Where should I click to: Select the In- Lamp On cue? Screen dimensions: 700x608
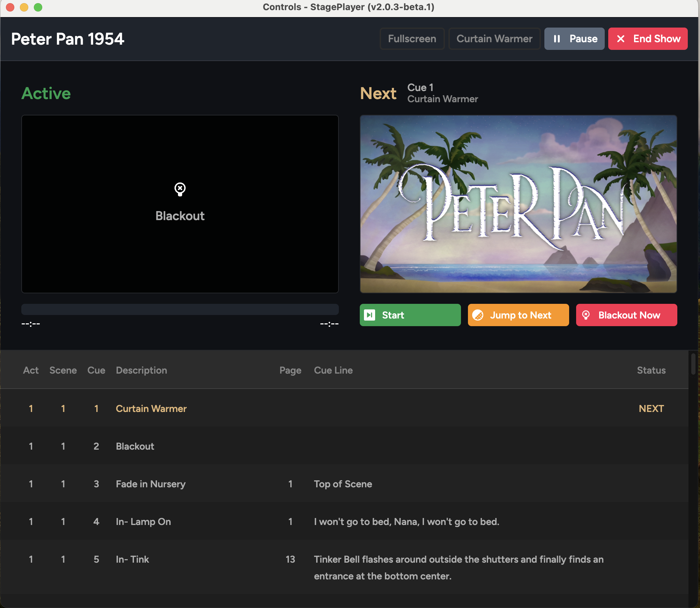(x=344, y=521)
